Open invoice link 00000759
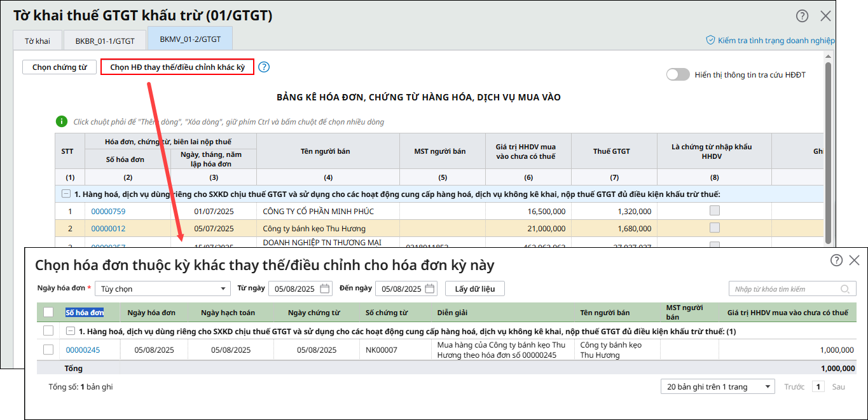The height and width of the screenshot is (420, 868). pyautogui.click(x=108, y=212)
